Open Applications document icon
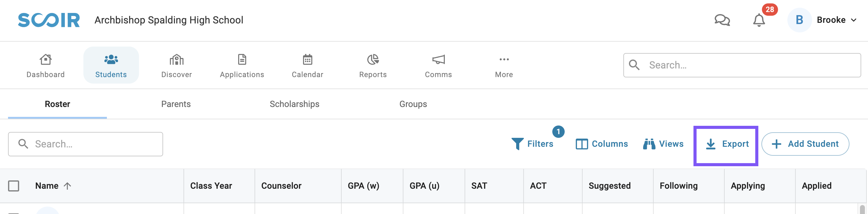This screenshot has height=214, width=868. (242, 60)
